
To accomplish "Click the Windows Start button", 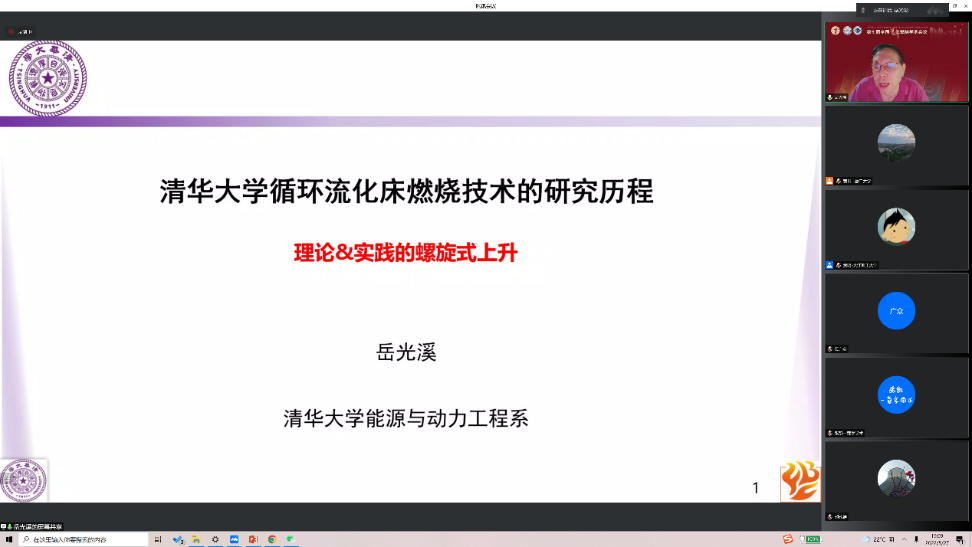I will 9,539.
